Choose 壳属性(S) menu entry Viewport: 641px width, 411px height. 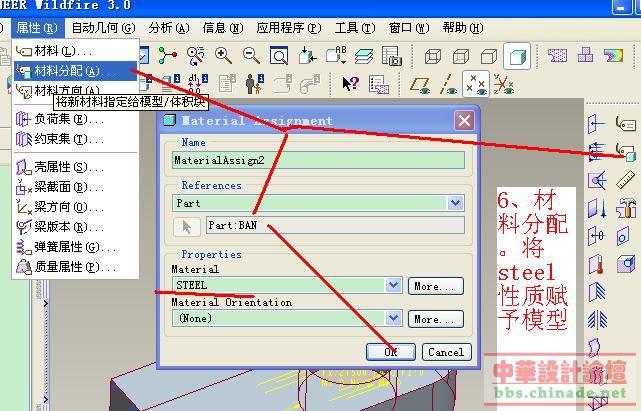(76, 167)
